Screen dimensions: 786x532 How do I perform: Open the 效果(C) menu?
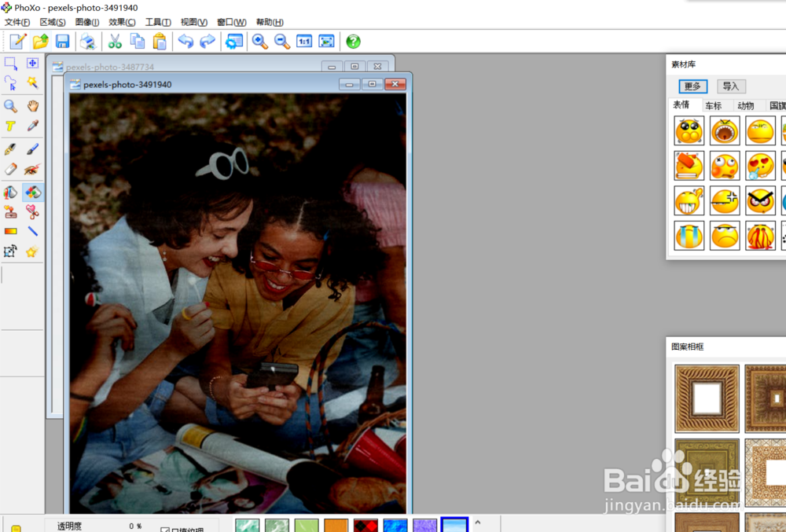pyautogui.click(x=122, y=22)
